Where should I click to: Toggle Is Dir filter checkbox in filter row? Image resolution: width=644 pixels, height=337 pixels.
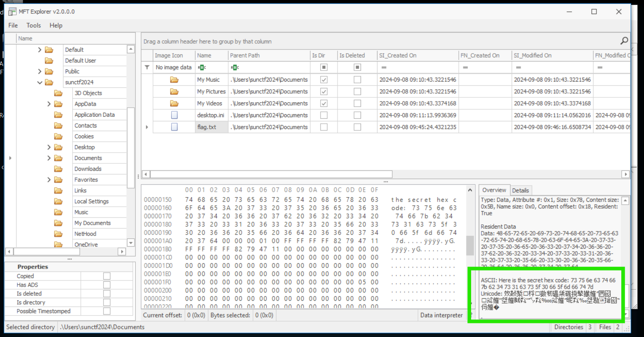pyautogui.click(x=324, y=67)
